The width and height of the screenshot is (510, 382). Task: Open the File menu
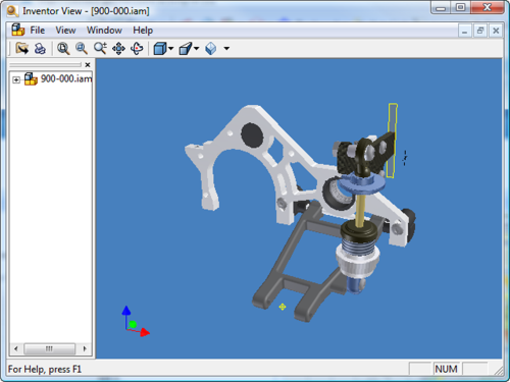click(x=37, y=30)
